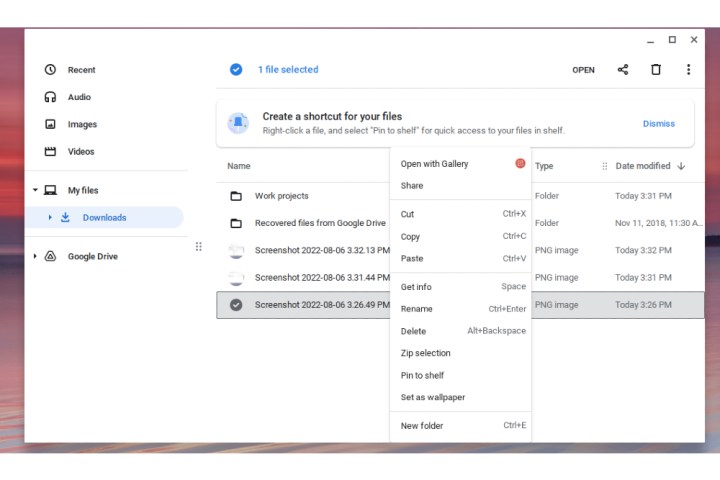Uncheck the selected 3.26.49 PM screenshot
This screenshot has height=480, width=720.
point(236,305)
